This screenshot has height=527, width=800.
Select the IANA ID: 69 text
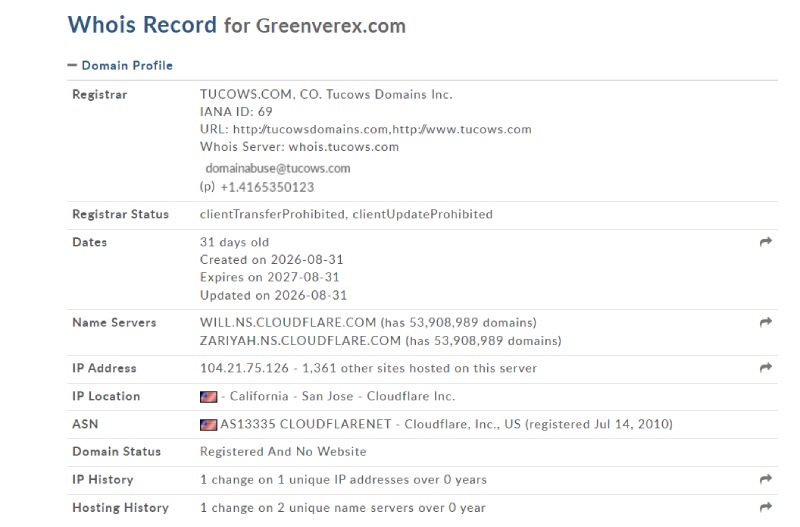(x=236, y=112)
